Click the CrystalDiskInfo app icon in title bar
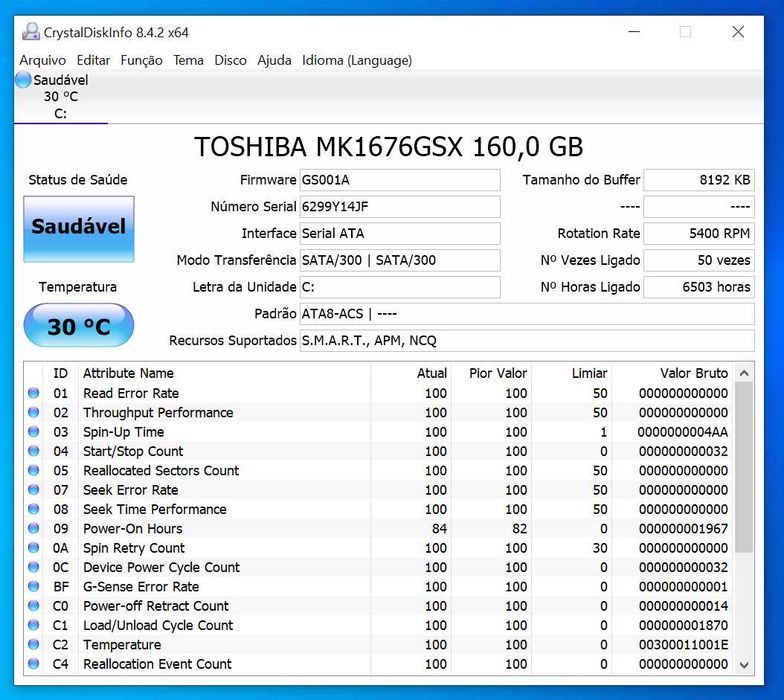 click(x=30, y=32)
